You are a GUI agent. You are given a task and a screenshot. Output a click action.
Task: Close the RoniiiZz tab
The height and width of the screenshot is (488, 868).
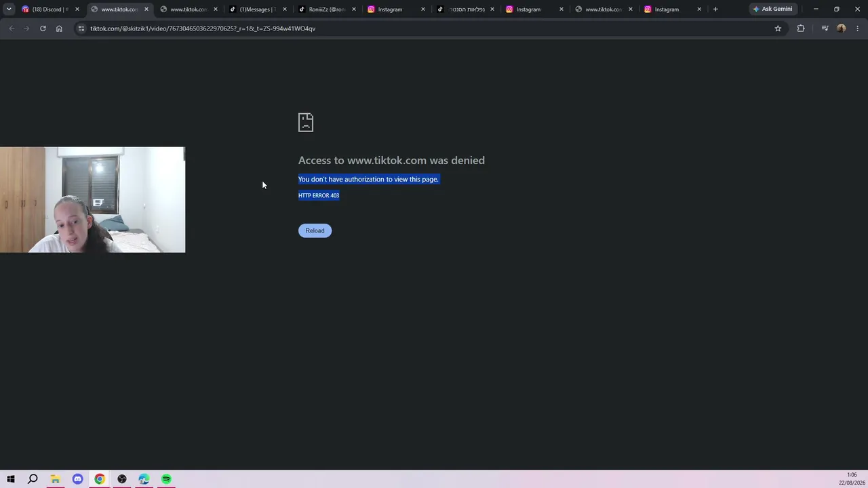click(354, 9)
